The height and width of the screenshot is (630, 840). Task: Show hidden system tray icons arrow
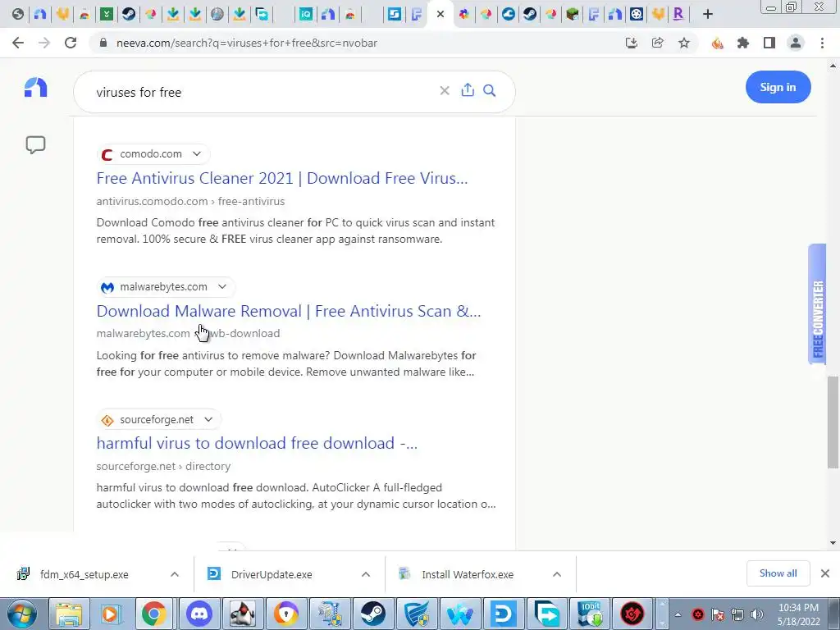point(678,614)
